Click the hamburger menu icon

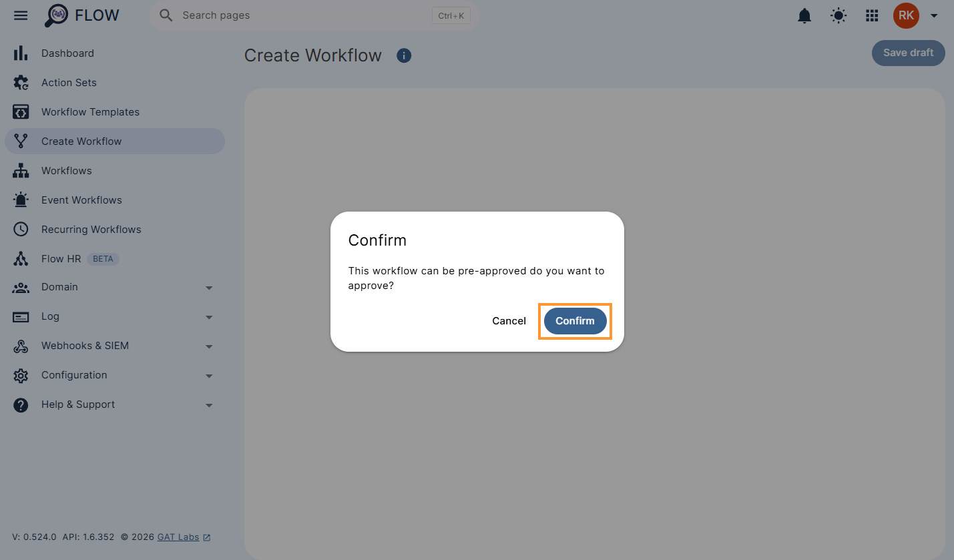tap(21, 15)
